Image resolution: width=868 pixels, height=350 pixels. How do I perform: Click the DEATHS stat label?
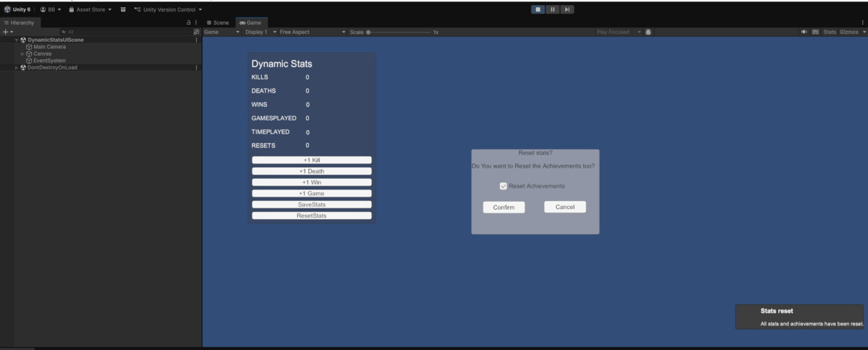(x=263, y=90)
